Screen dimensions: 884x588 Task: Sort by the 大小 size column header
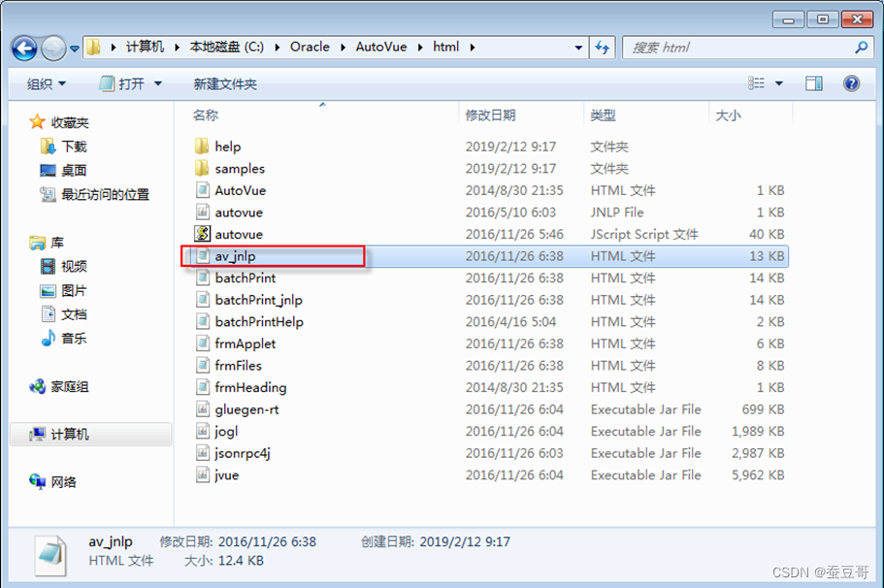[728, 115]
